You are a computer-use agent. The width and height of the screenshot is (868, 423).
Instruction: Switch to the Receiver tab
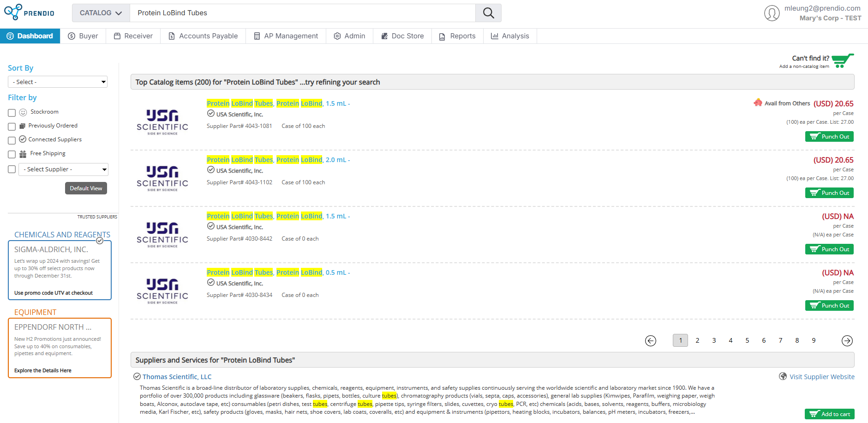point(133,36)
